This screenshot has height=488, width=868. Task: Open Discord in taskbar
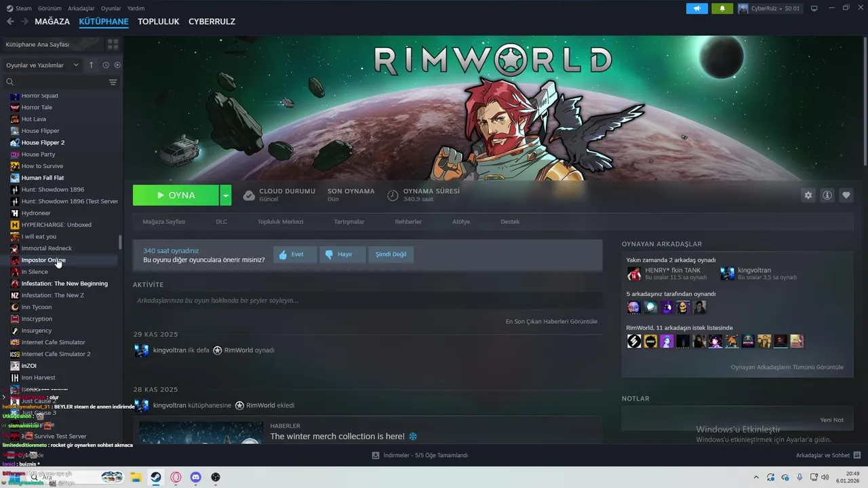point(196,477)
